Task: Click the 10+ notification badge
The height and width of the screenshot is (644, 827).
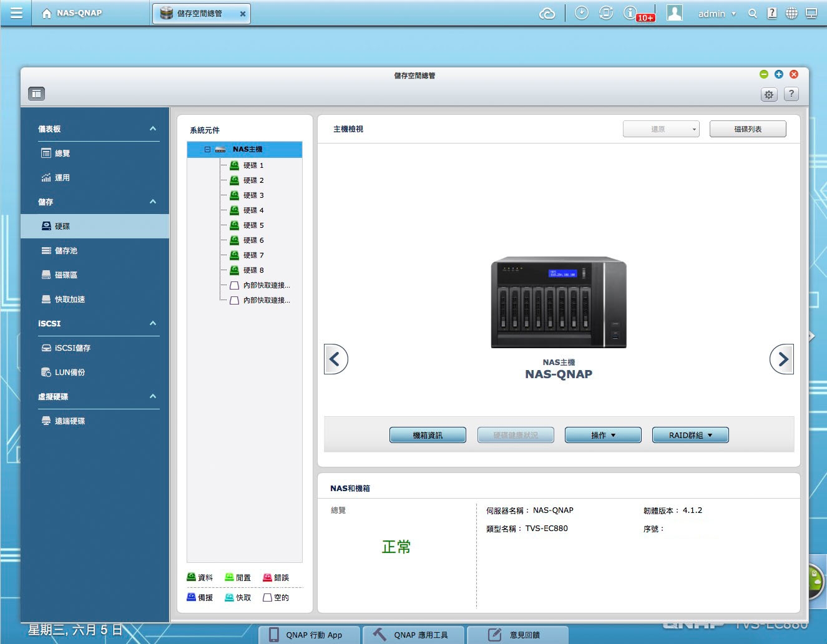Action: [x=645, y=17]
